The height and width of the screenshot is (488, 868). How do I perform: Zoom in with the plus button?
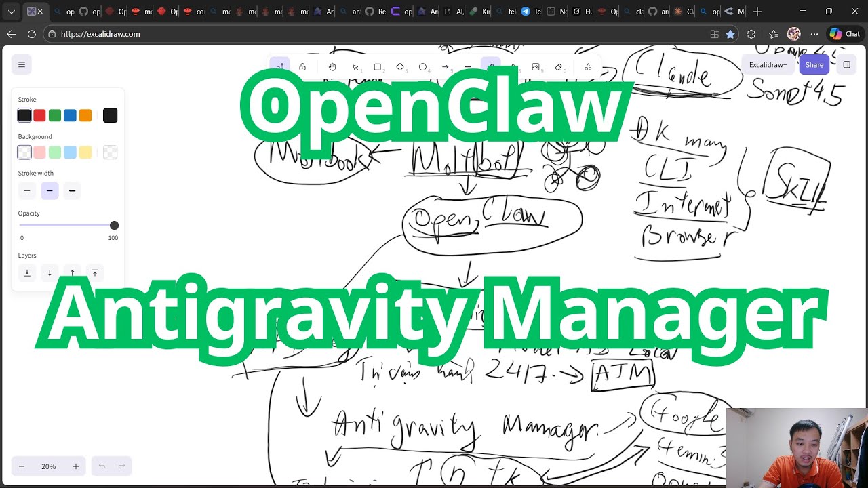tap(76, 466)
